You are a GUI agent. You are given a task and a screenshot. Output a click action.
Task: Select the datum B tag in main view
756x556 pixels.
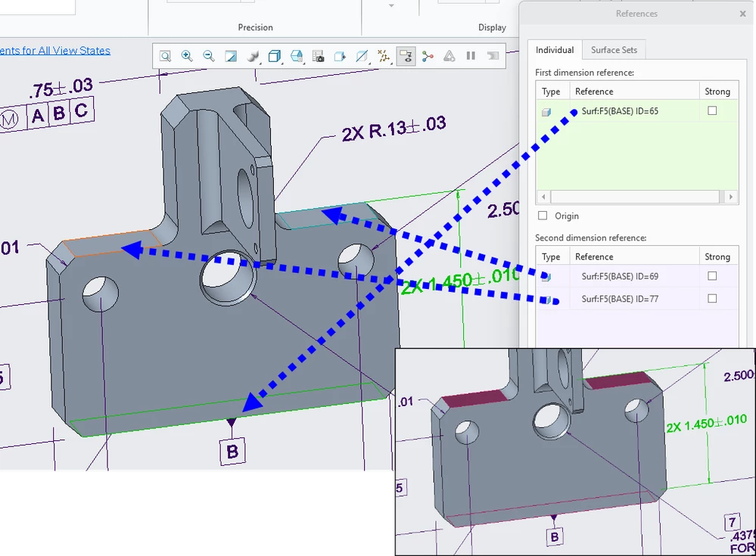coord(232,451)
